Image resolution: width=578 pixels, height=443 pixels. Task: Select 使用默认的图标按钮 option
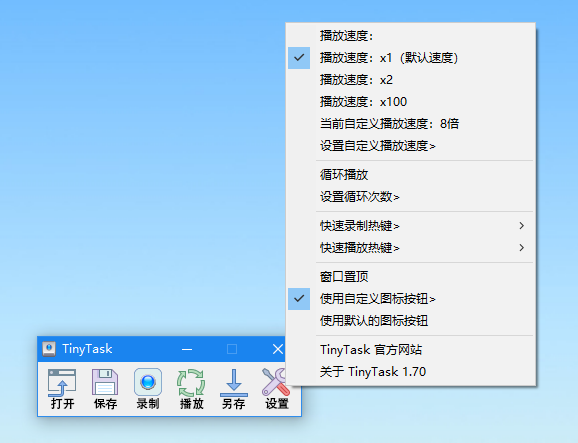pos(411,321)
